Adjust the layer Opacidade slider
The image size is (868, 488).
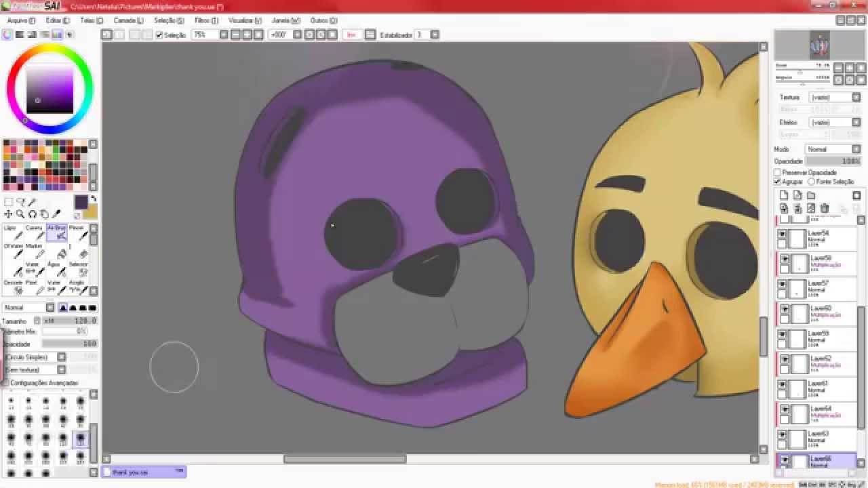833,161
